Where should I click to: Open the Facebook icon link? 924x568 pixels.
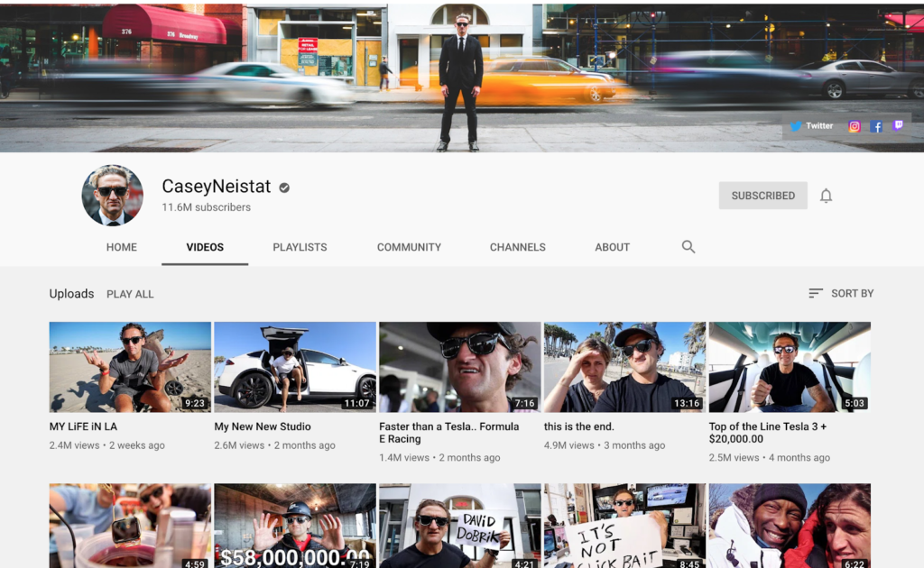[x=876, y=126]
